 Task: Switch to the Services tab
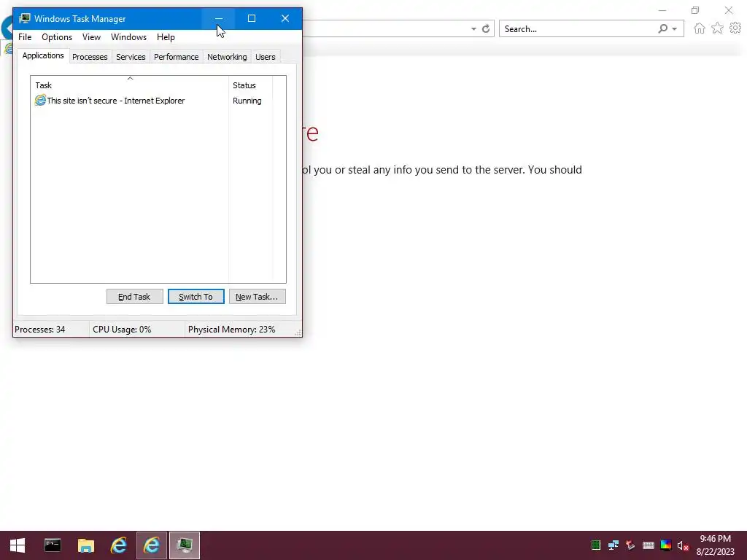click(x=131, y=57)
